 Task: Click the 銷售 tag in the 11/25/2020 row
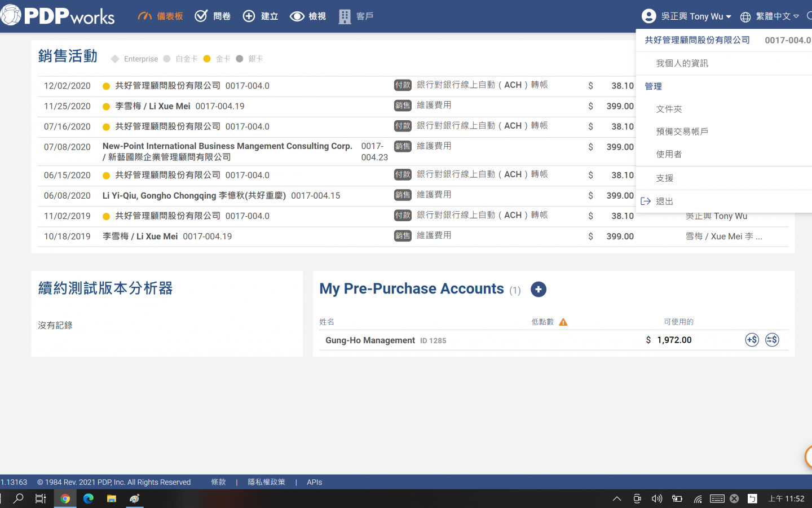[403, 106]
